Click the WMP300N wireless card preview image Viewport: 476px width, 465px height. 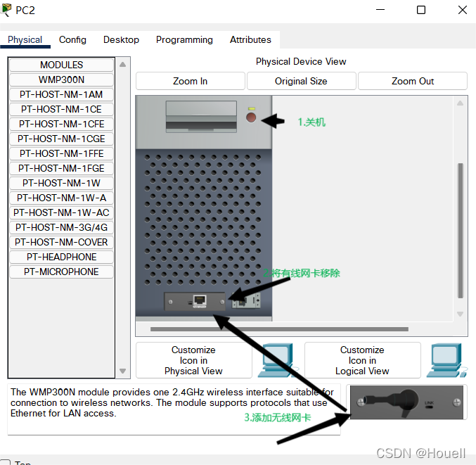coord(406,402)
